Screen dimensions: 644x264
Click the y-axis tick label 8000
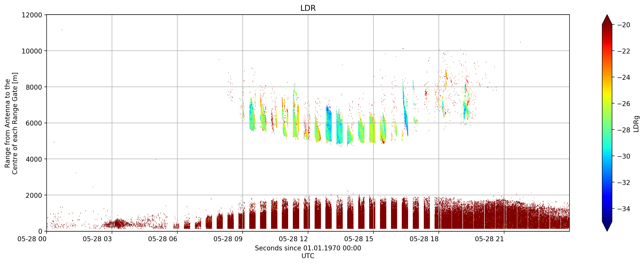[x=34, y=87]
